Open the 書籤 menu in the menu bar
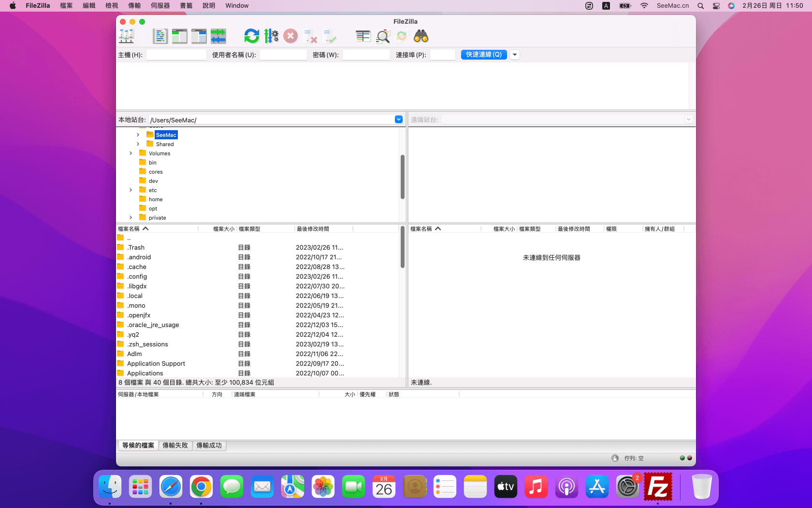 [186, 6]
